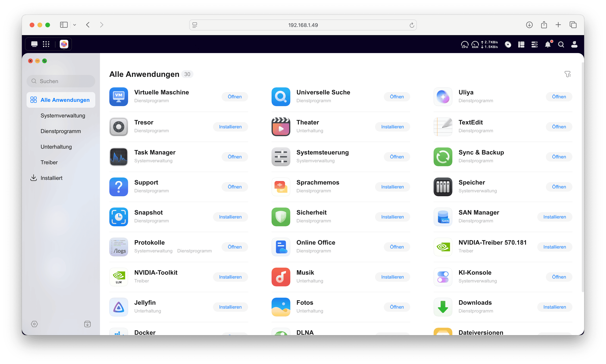This screenshot has width=606, height=364.
Task: Open the app grid launcher icon
Action: [46, 44]
